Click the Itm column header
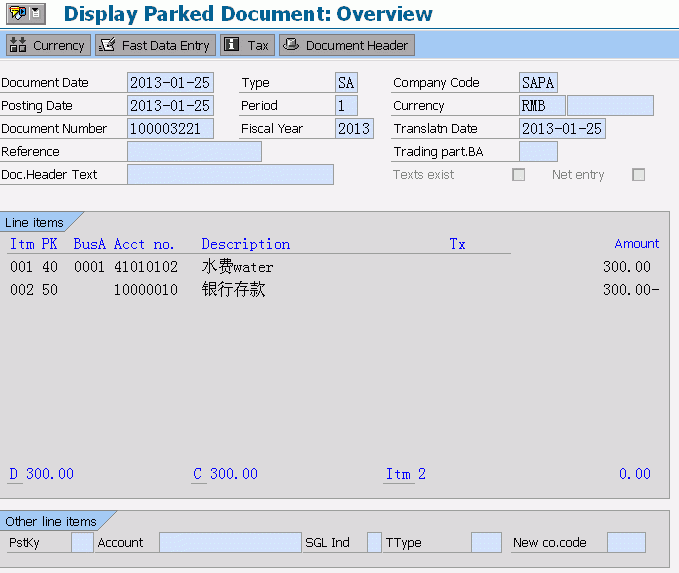The width and height of the screenshot is (679, 573). [x=22, y=244]
